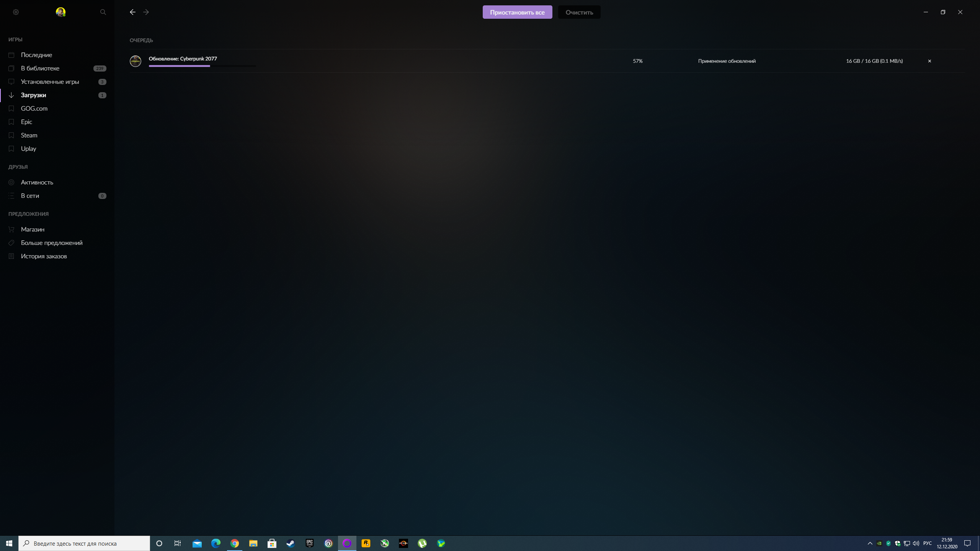Image resolution: width=980 pixels, height=551 pixels.
Task: Click the user profile avatar
Action: [60, 12]
